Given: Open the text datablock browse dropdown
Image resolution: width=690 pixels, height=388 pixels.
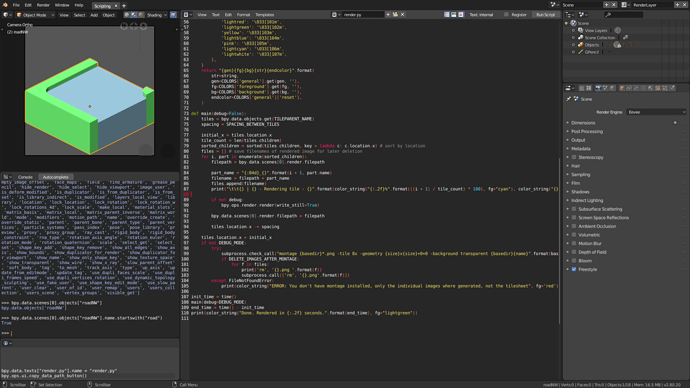Looking at the screenshot, I should 336,15.
